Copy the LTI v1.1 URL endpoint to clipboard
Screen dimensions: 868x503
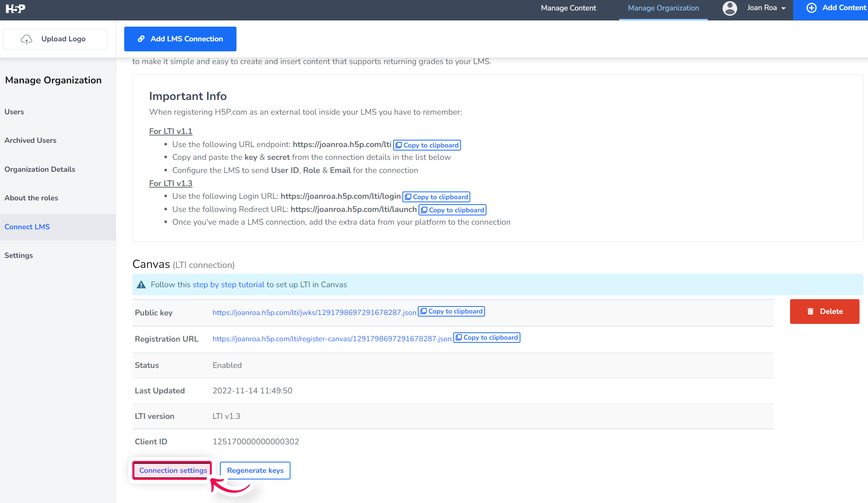(427, 145)
